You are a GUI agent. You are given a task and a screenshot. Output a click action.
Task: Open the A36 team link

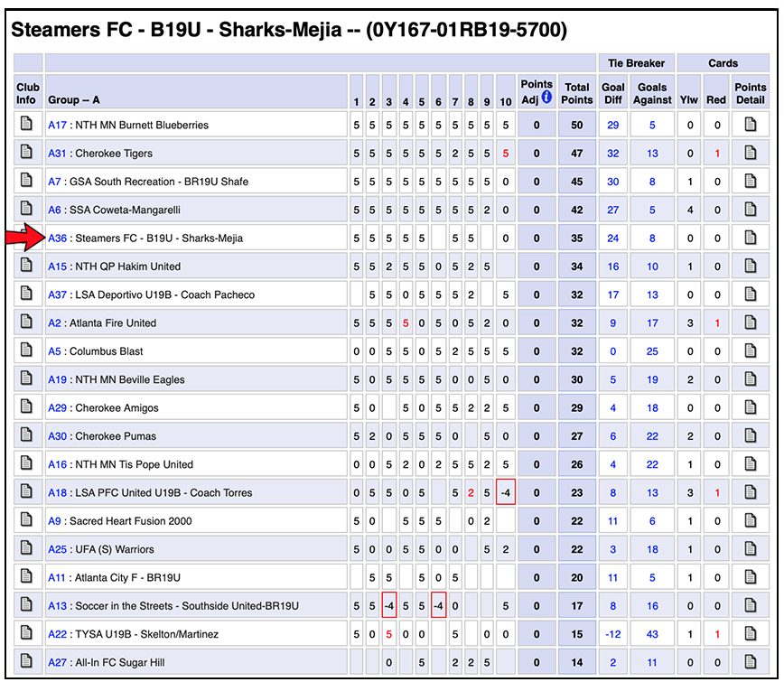(57, 238)
